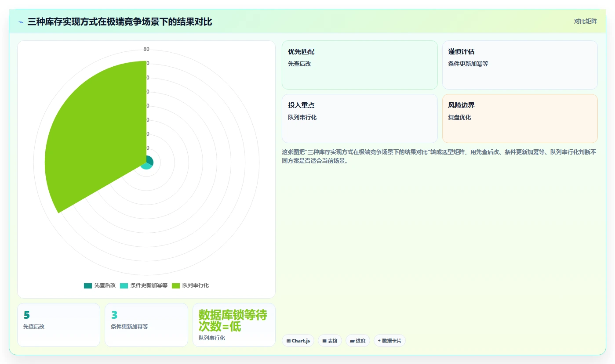
Task: Select the stat card showing 5
Action: point(58,325)
